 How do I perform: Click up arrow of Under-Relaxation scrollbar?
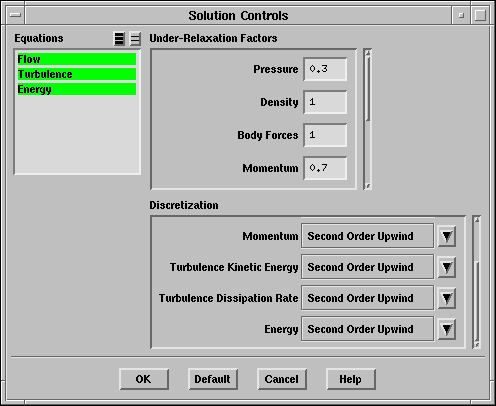(x=368, y=53)
